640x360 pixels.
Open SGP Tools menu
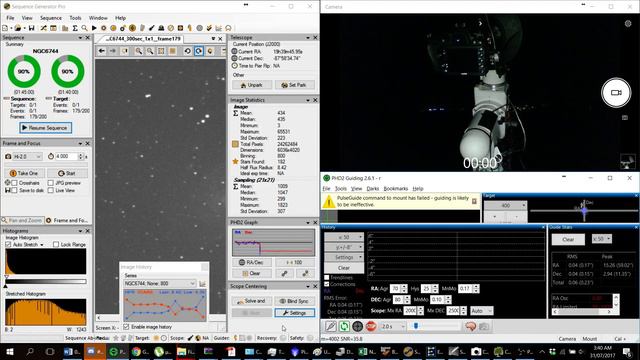[x=75, y=18]
